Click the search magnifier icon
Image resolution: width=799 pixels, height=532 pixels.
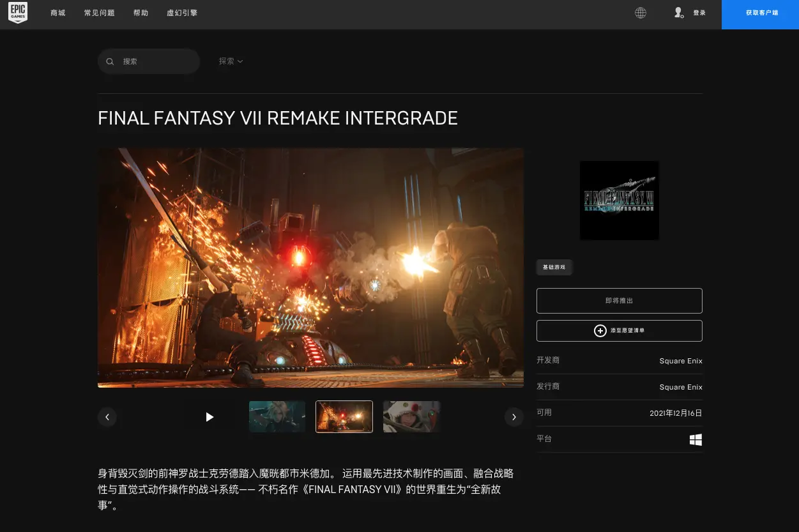pos(110,61)
